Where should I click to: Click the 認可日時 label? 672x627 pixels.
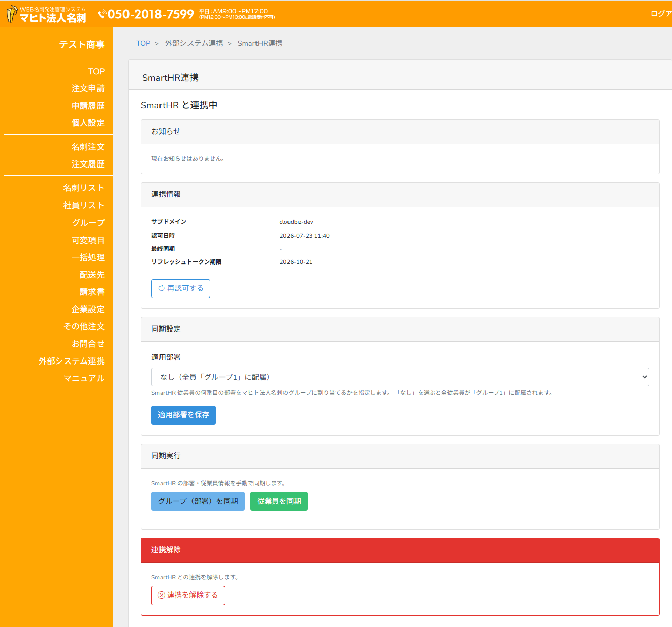[163, 236]
